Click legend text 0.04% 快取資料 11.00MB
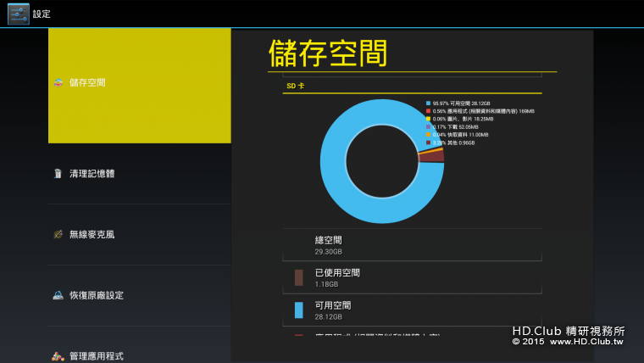644x363 pixels. point(460,135)
